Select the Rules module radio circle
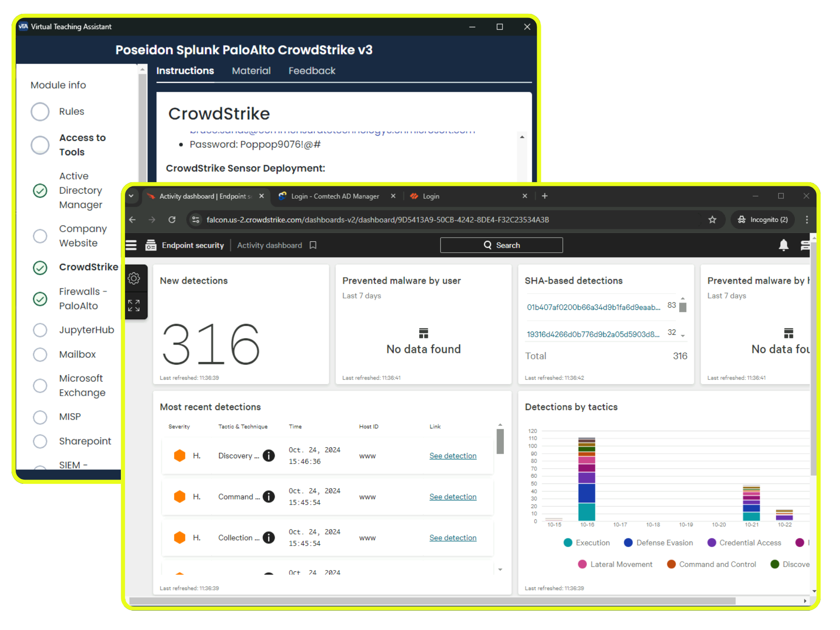 coord(40,112)
